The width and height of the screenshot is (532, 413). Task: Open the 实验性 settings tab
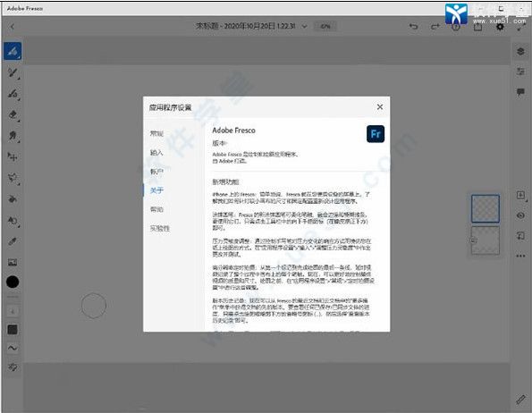click(160, 228)
